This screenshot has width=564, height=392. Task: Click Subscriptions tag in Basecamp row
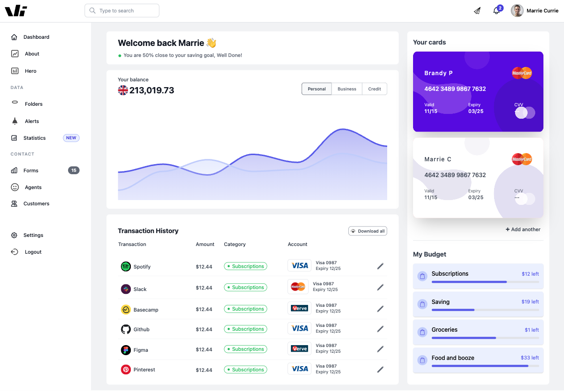[245, 309]
